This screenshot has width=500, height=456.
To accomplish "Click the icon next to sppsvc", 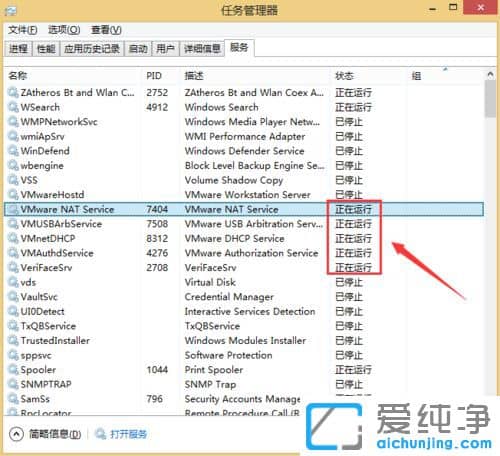I will [13, 355].
